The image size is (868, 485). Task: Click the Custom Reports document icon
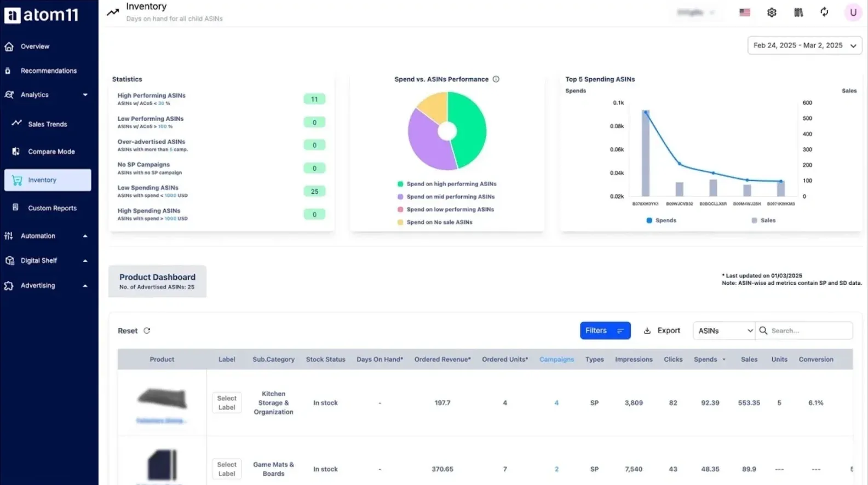[15, 207]
